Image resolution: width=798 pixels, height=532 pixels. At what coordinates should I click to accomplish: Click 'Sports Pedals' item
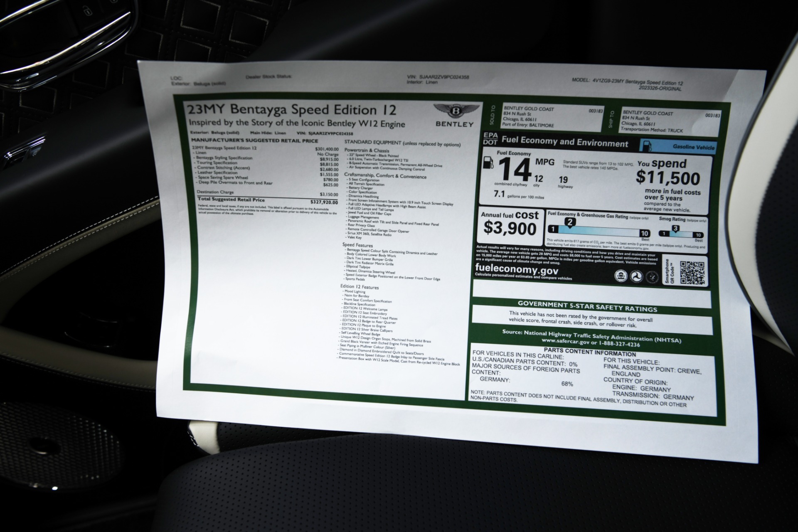[355, 279]
